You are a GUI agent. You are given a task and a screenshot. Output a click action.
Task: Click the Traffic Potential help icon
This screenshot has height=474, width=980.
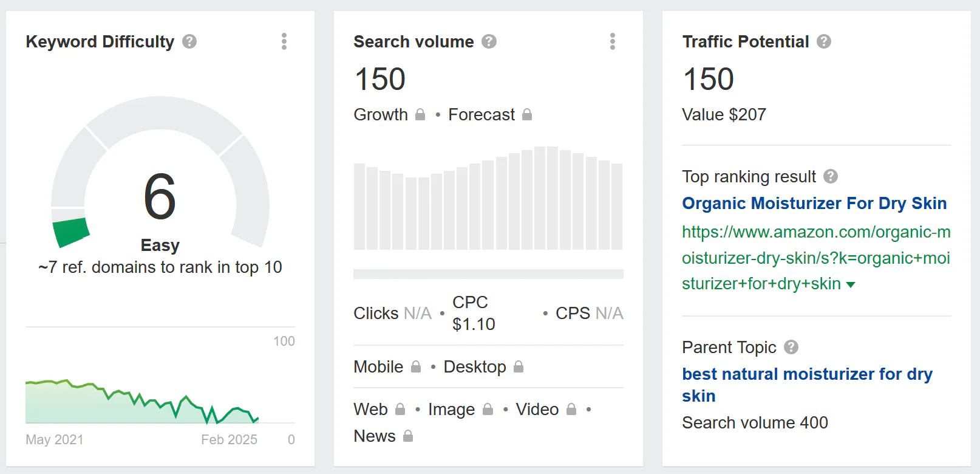[x=823, y=41]
